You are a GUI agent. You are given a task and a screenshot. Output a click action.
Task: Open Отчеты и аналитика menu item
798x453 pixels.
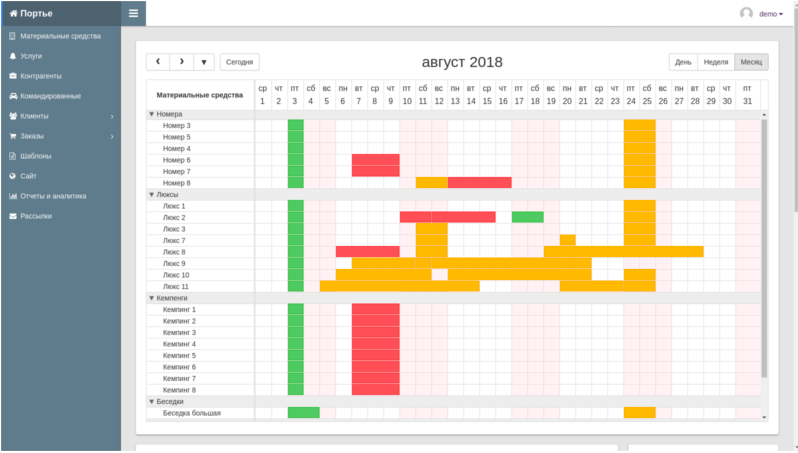click(61, 196)
